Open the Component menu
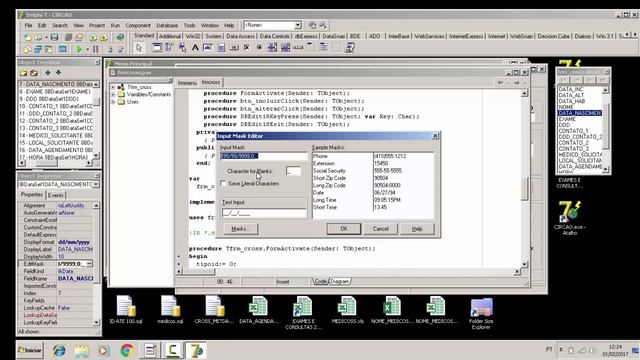The width and height of the screenshot is (640, 360). tap(138, 25)
